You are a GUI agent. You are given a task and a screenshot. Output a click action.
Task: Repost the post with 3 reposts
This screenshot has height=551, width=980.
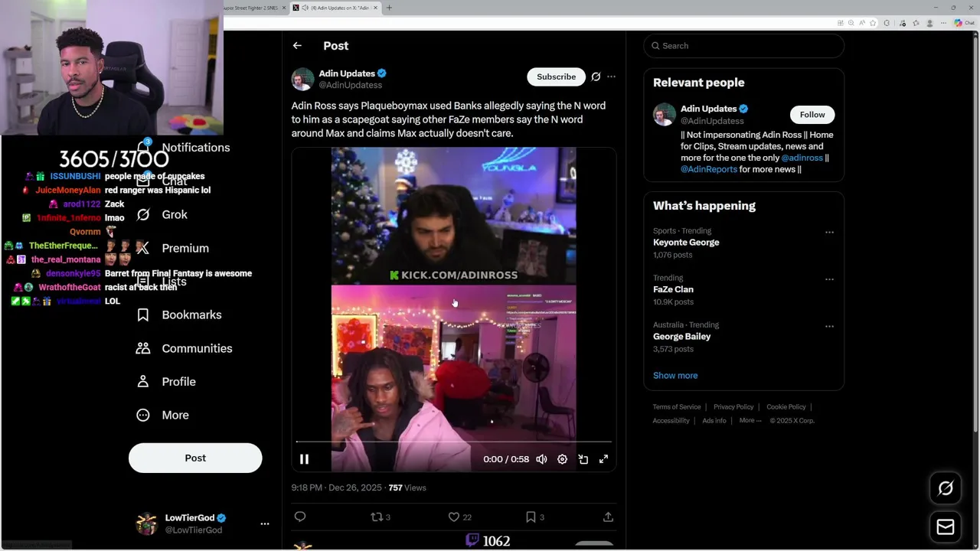(381, 517)
